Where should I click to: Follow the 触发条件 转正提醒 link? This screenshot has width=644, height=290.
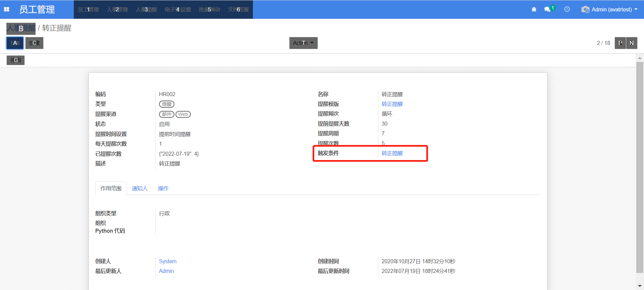[392, 153]
